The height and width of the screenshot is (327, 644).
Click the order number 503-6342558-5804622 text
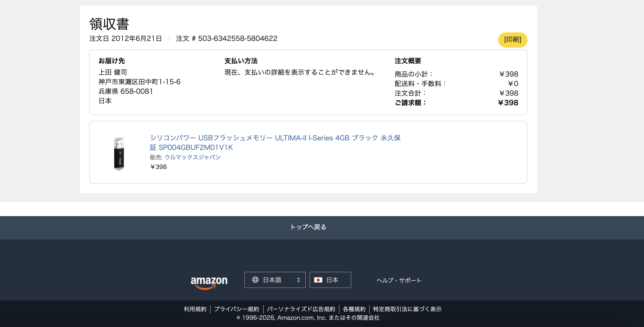tap(237, 39)
